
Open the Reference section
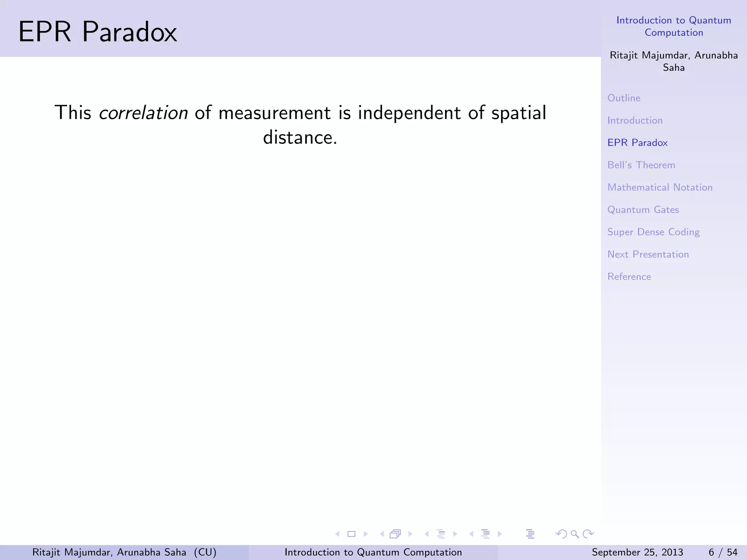(629, 277)
